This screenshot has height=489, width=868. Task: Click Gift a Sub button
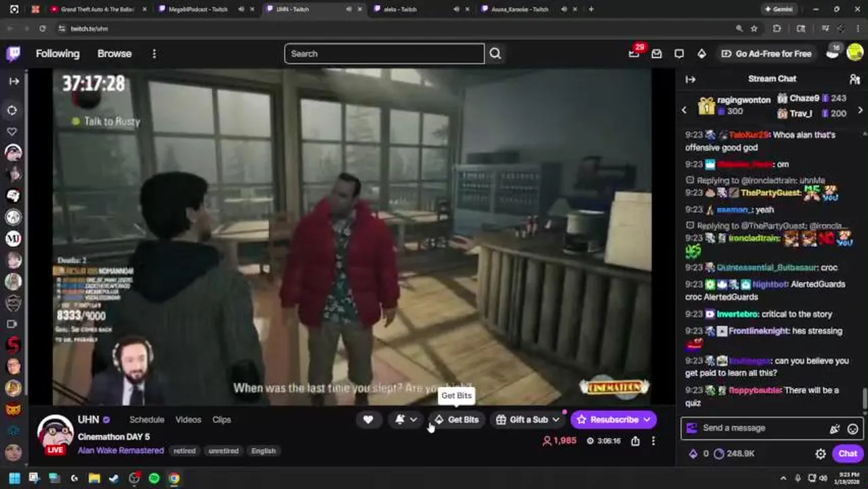point(527,420)
